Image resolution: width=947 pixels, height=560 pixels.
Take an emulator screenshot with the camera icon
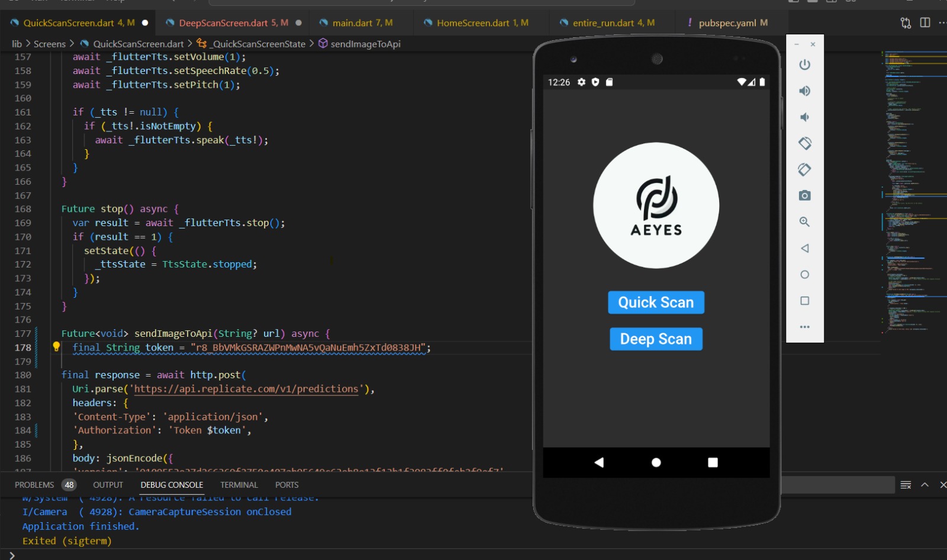(804, 195)
